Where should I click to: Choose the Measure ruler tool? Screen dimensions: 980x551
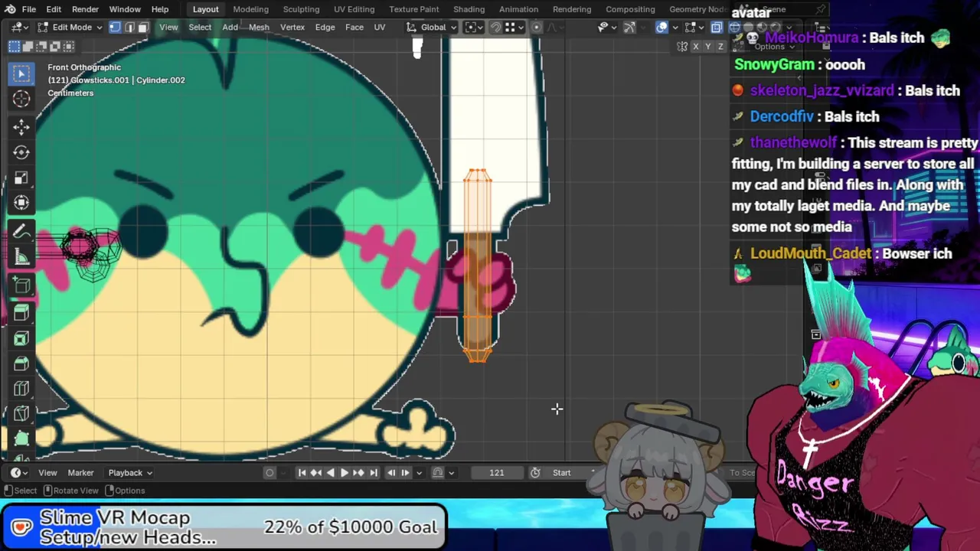[x=21, y=257]
